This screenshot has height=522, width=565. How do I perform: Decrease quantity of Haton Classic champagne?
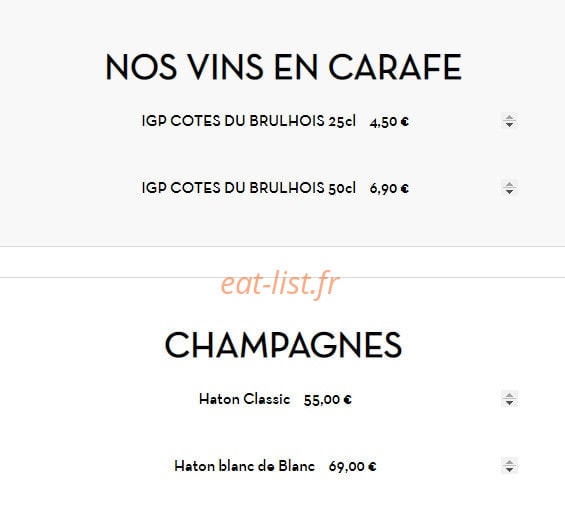pyautogui.click(x=509, y=403)
